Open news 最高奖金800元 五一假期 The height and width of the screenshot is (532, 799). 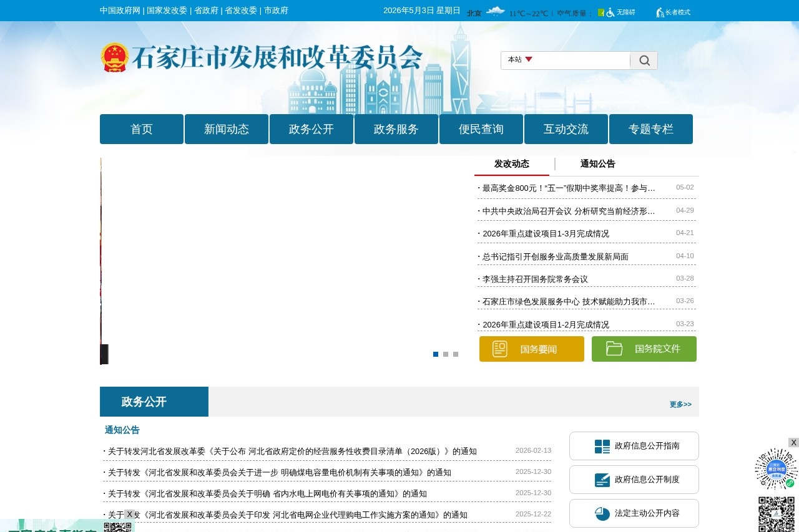[569, 188]
